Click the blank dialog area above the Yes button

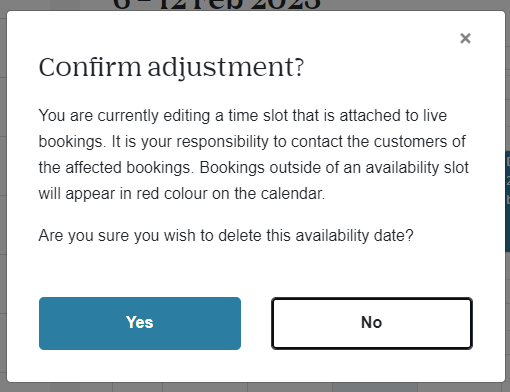tap(140, 272)
